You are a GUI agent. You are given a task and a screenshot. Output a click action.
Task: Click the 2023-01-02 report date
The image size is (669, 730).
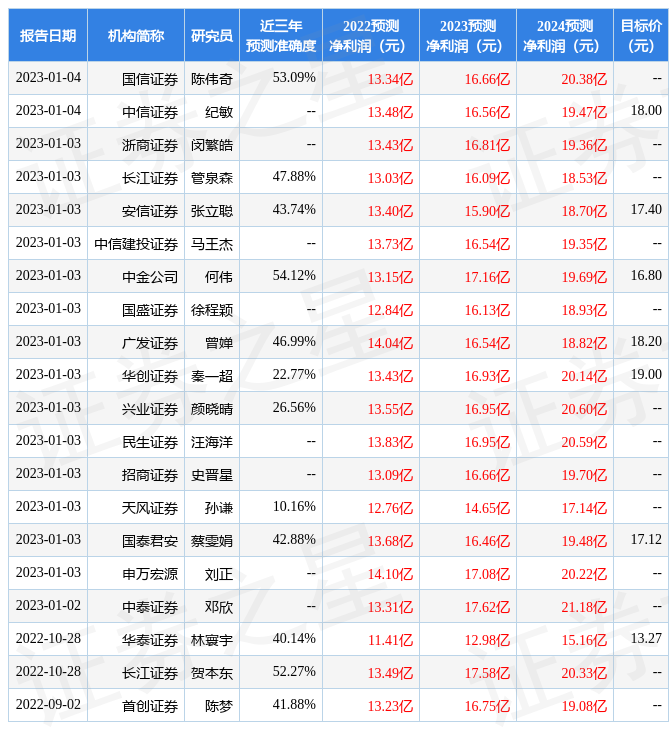(48, 607)
